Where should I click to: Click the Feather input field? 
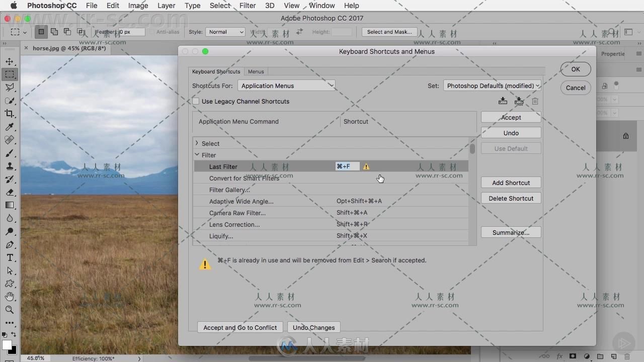click(131, 32)
